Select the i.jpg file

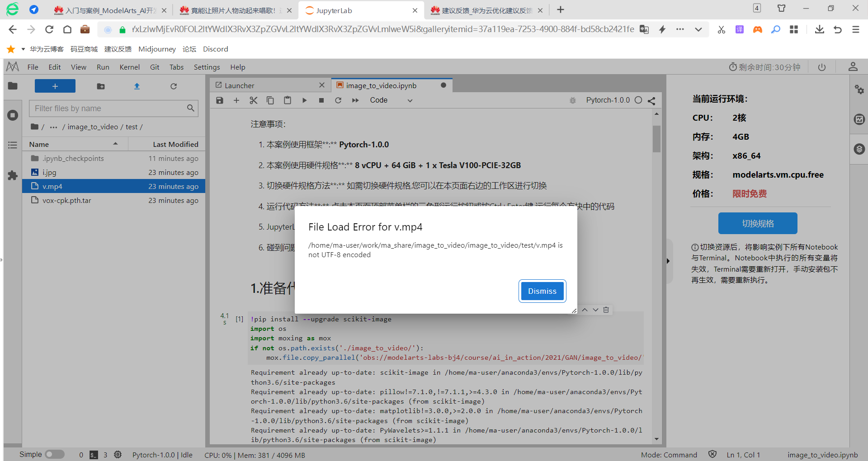[x=114, y=172]
